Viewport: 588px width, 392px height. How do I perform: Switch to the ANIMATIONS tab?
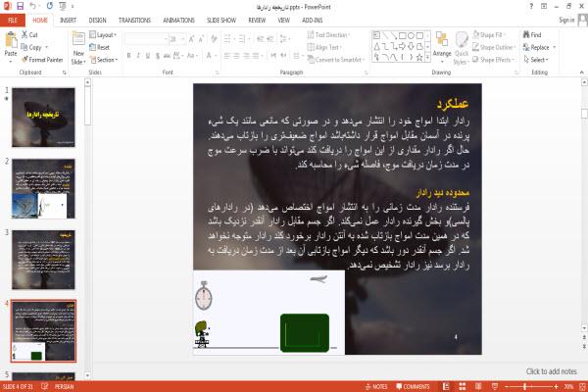pos(179,21)
